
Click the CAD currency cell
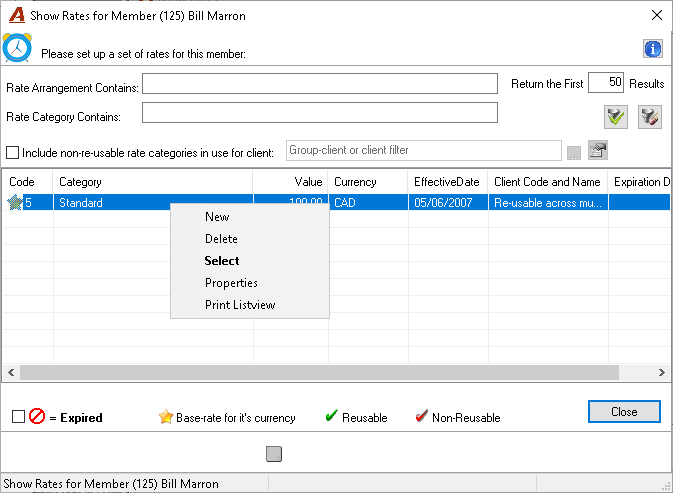coord(368,203)
